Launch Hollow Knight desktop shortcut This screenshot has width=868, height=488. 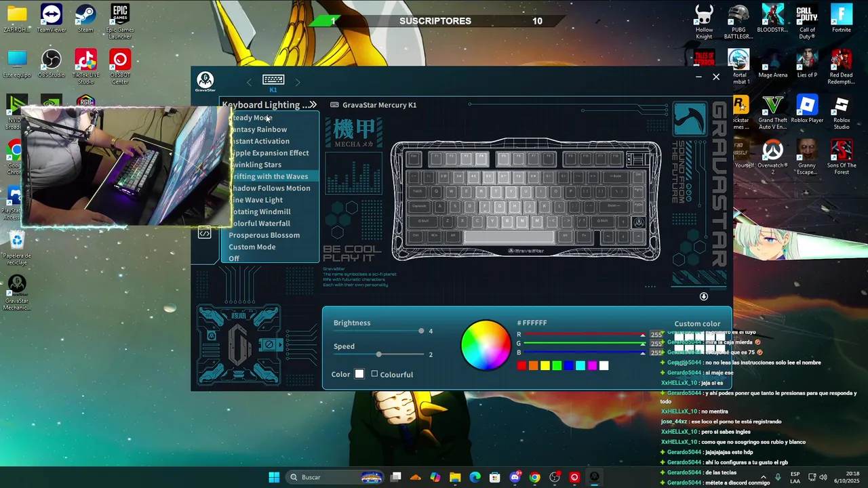point(704,22)
